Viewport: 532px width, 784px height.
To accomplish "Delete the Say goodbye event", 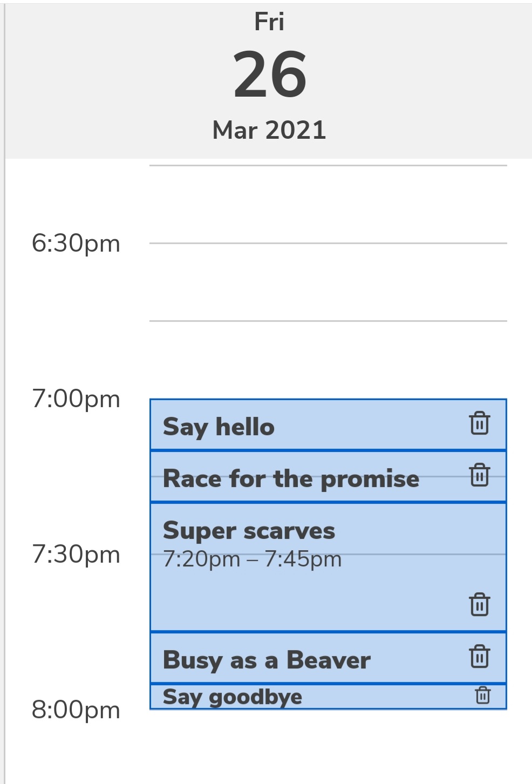I will [482, 695].
